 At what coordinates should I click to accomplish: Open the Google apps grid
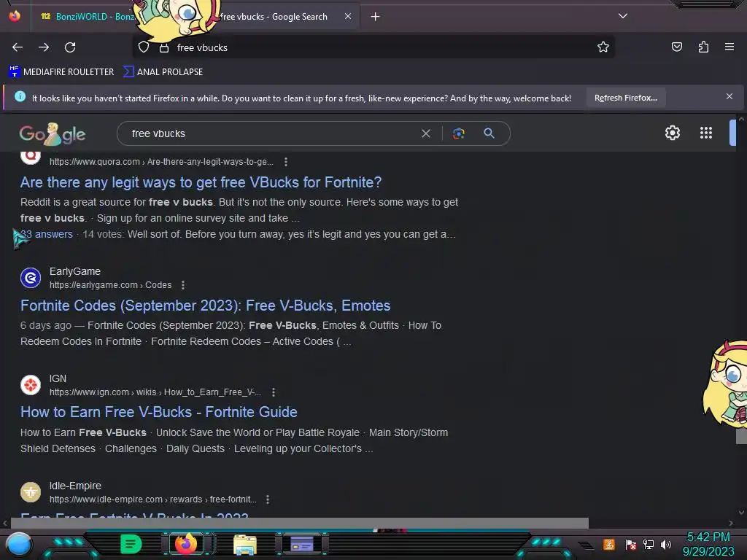[x=706, y=133]
